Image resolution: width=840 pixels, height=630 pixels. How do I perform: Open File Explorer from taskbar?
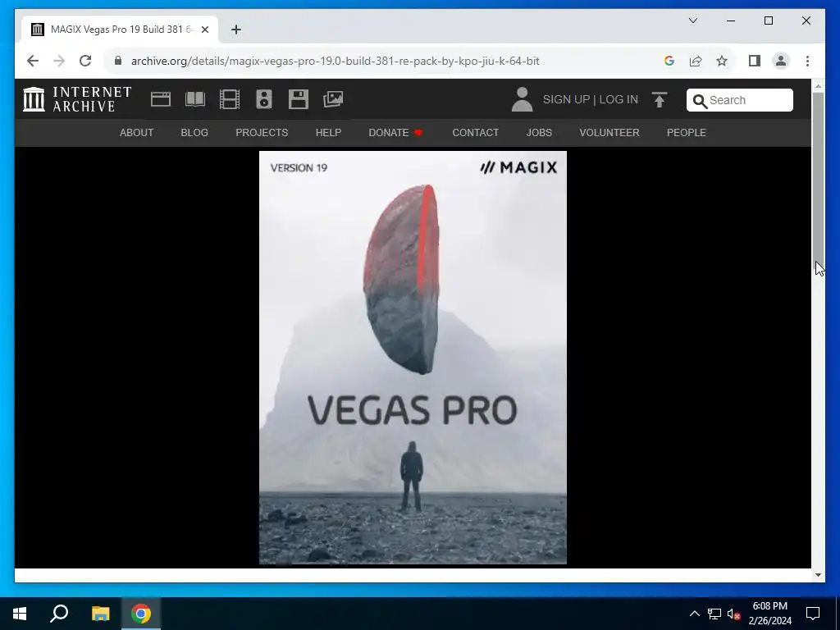pos(100,614)
